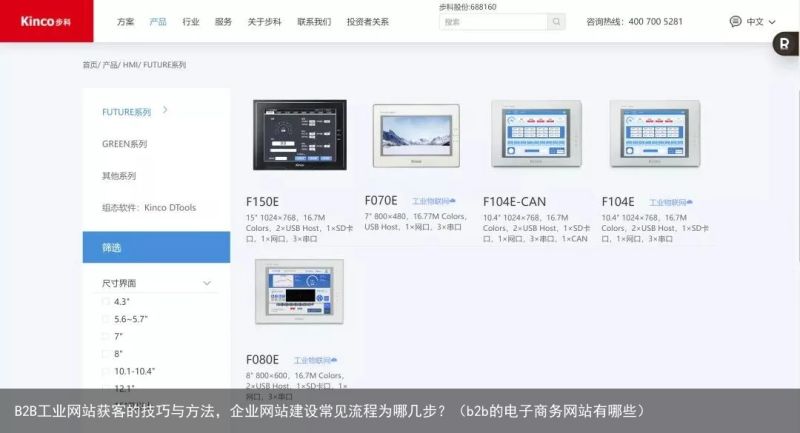The image size is (800, 433).
Task: Open the F150E product image
Action: tap(300, 135)
